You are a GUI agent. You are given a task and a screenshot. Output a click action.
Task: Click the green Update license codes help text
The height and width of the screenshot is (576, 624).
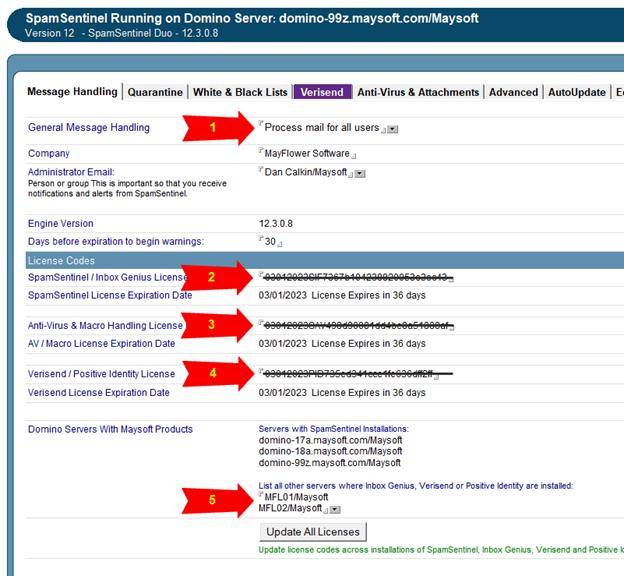(441, 550)
